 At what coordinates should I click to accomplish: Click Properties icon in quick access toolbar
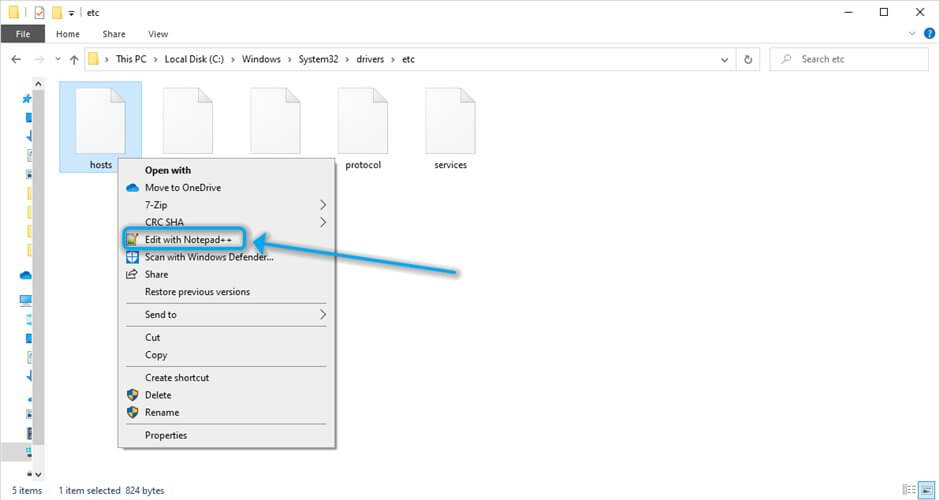click(39, 12)
